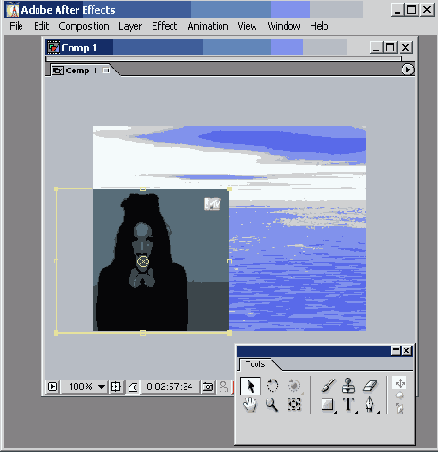
Task: Click the 0:02:57:24 current time display
Action: 170,386
